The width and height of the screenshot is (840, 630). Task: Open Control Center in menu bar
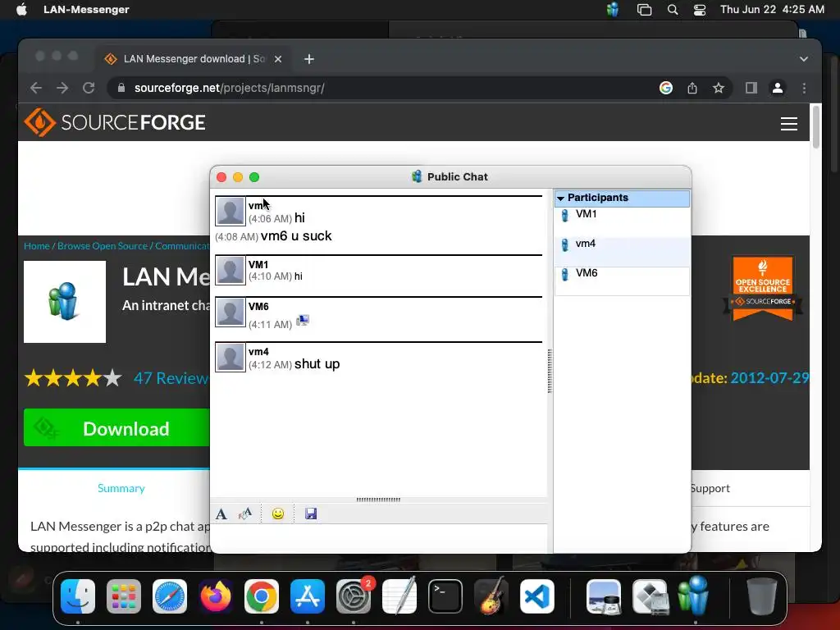699,10
